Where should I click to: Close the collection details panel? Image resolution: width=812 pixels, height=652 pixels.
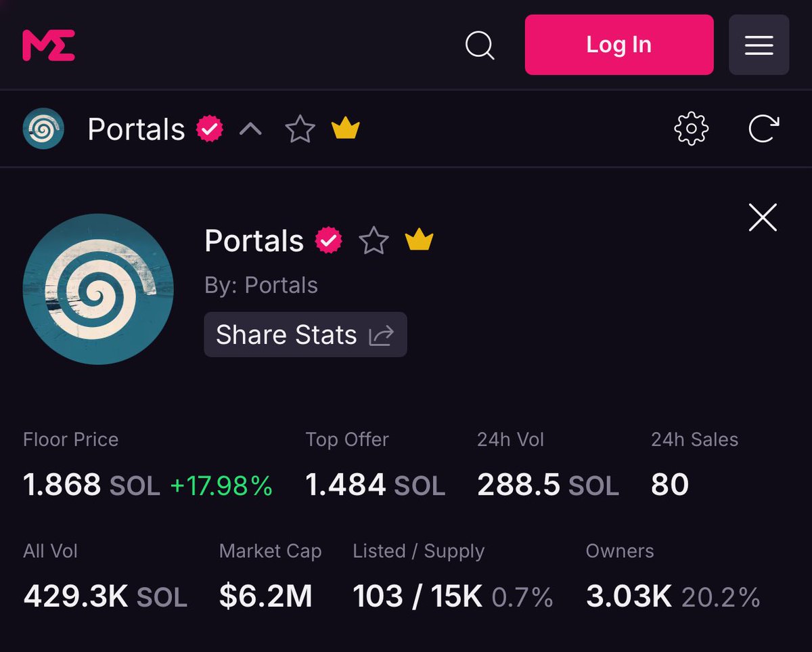pyautogui.click(x=763, y=218)
